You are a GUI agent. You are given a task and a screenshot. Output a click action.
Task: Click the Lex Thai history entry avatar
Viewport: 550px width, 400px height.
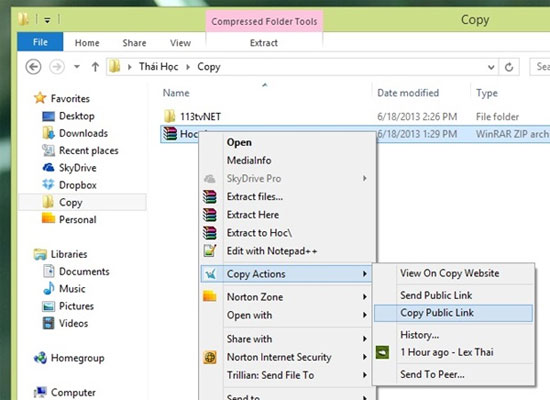click(x=382, y=352)
